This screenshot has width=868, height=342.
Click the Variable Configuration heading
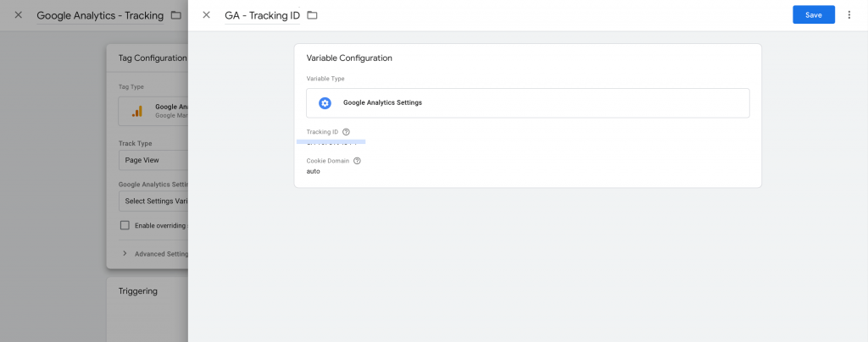(349, 58)
